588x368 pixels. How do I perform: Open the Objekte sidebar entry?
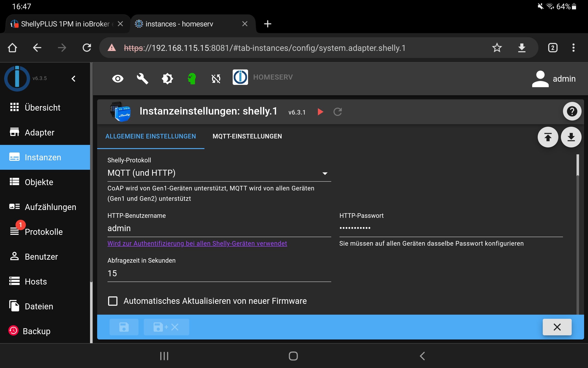(x=45, y=182)
